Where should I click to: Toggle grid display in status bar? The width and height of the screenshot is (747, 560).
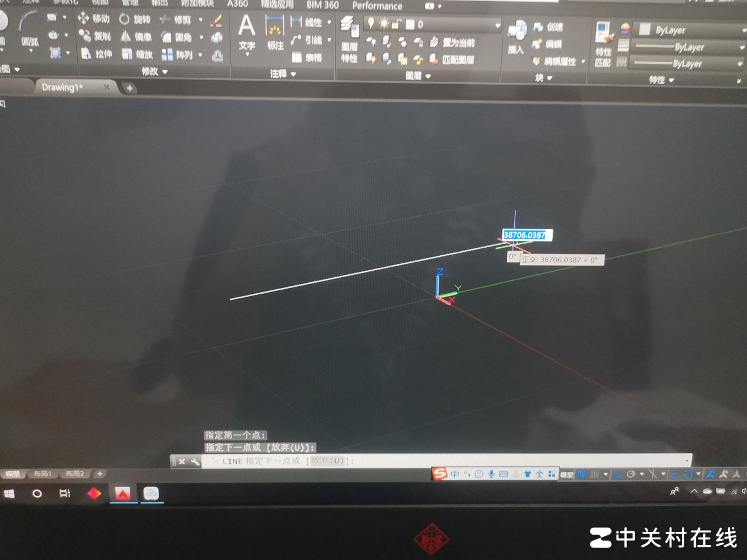pyautogui.click(x=582, y=474)
